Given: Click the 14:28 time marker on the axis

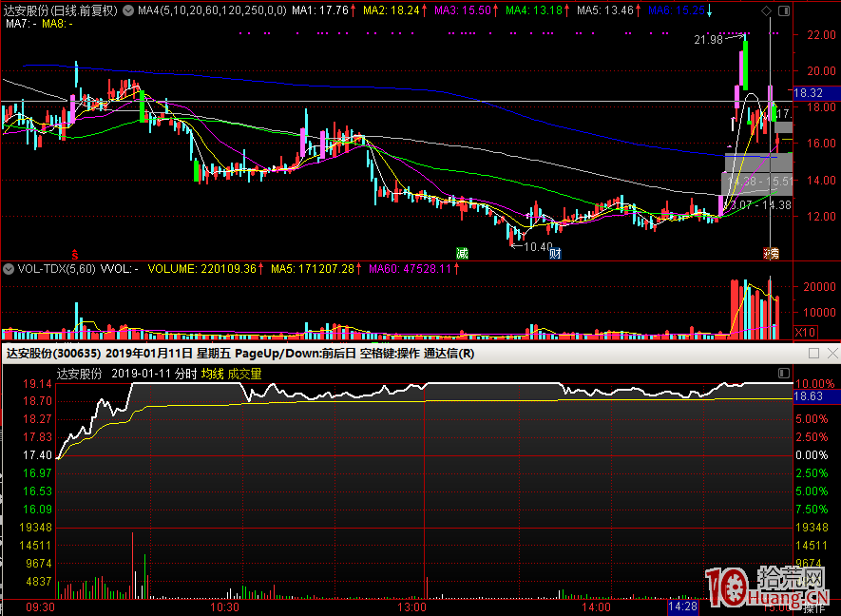Looking at the screenshot, I should point(683,606).
